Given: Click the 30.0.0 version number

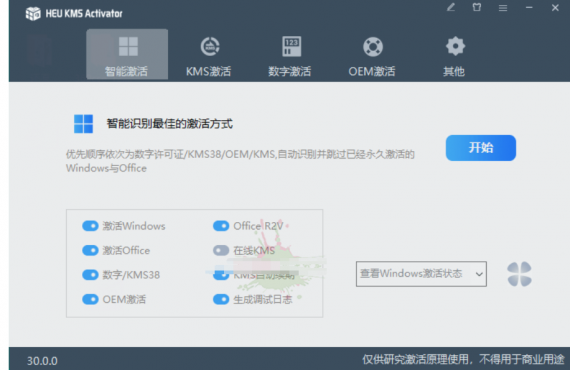Looking at the screenshot, I should 42,361.
